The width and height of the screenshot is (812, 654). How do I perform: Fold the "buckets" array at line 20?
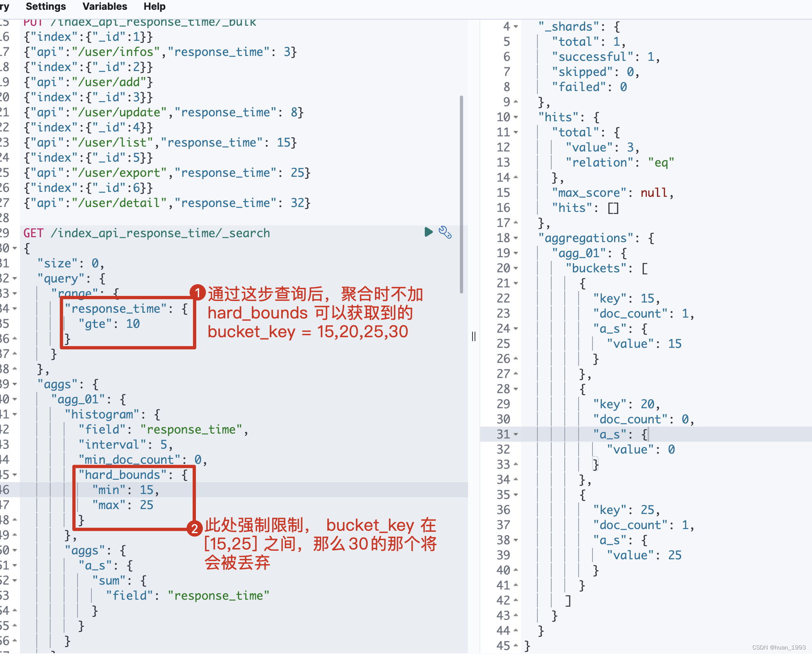click(516, 268)
